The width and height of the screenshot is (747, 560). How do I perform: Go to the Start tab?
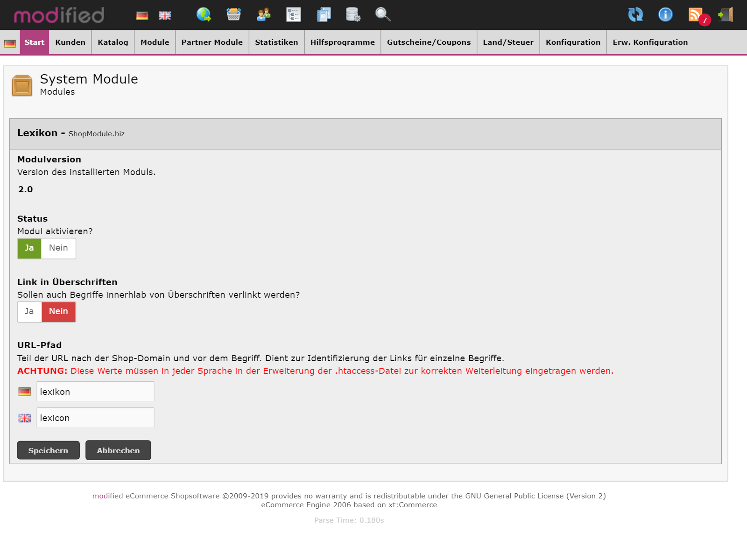coord(34,42)
